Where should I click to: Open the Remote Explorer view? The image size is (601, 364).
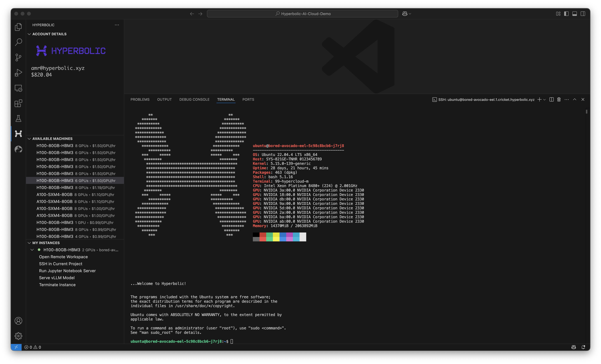(18, 88)
